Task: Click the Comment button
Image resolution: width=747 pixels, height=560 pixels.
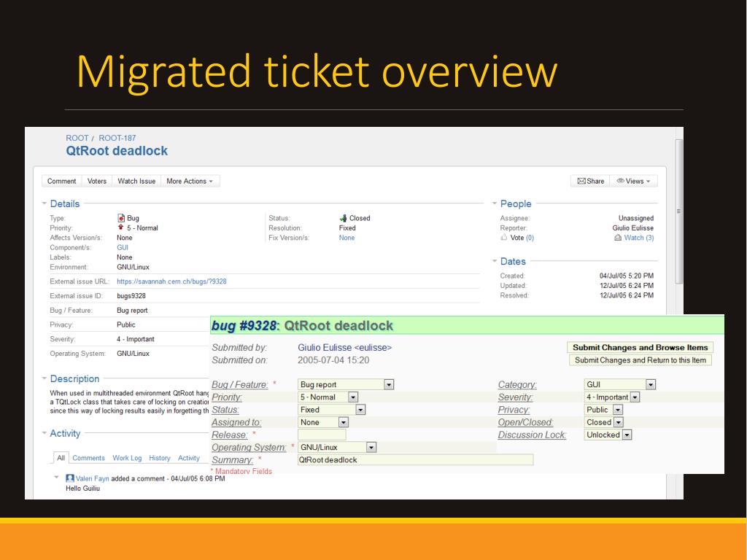Action: point(61,181)
